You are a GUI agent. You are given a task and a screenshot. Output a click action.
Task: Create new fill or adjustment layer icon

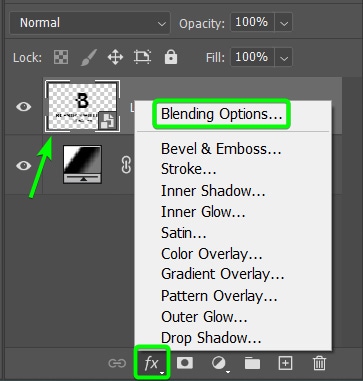point(219,363)
